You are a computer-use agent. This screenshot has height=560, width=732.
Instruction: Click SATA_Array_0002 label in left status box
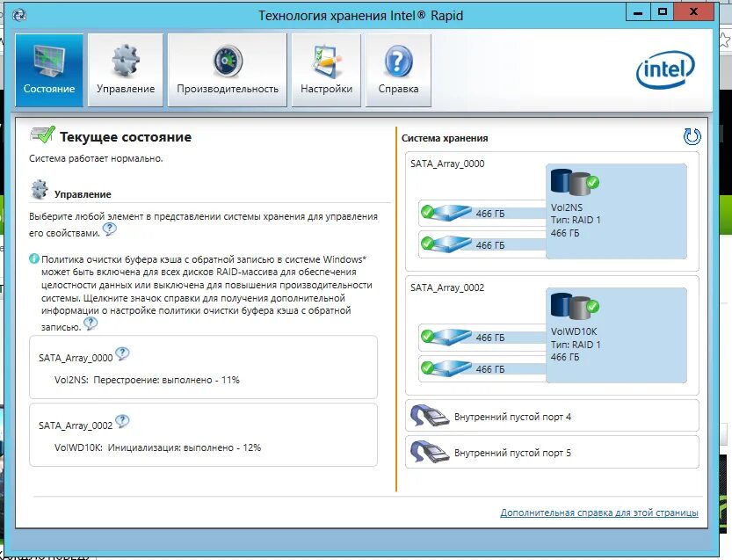point(76,425)
